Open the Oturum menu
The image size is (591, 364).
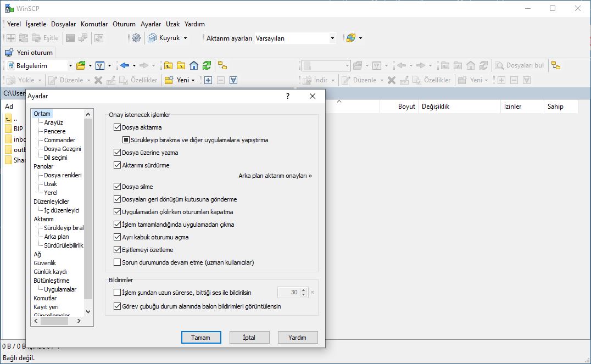(124, 24)
